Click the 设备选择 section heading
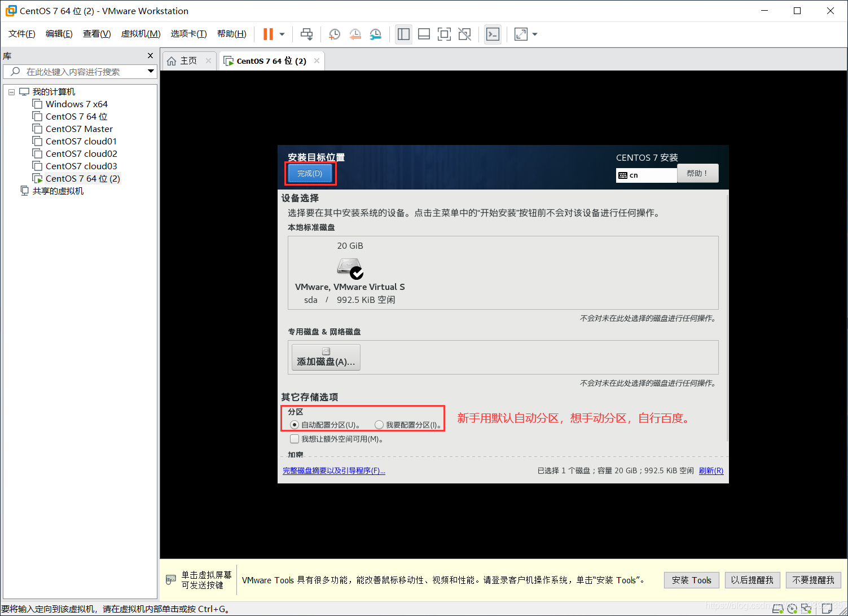848x616 pixels. [x=300, y=198]
